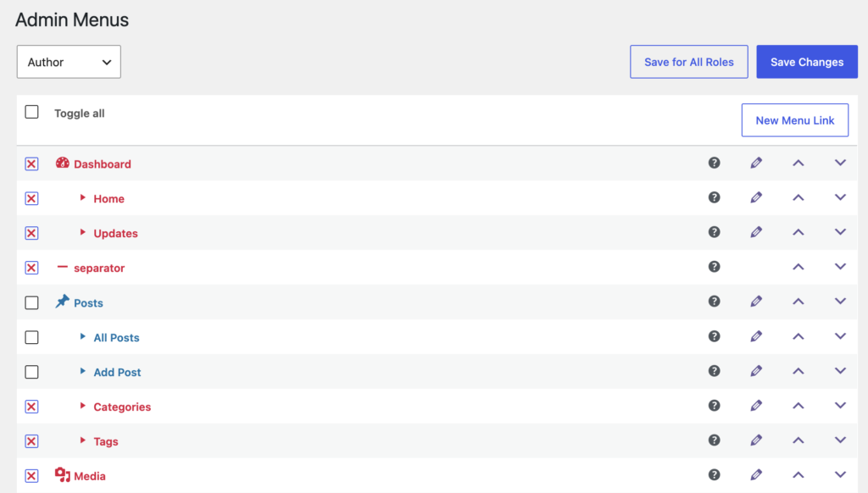Move Media row up
This screenshot has height=493, width=868.
pyautogui.click(x=798, y=474)
